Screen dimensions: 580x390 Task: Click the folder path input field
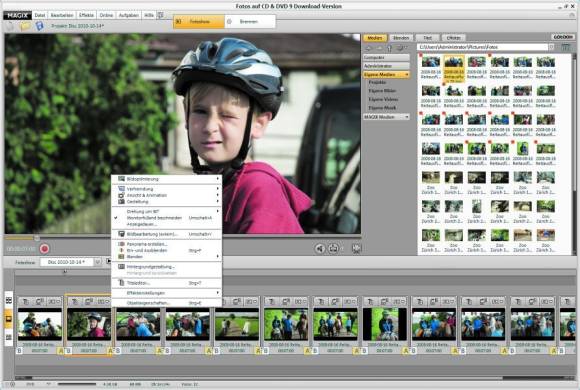[482, 47]
